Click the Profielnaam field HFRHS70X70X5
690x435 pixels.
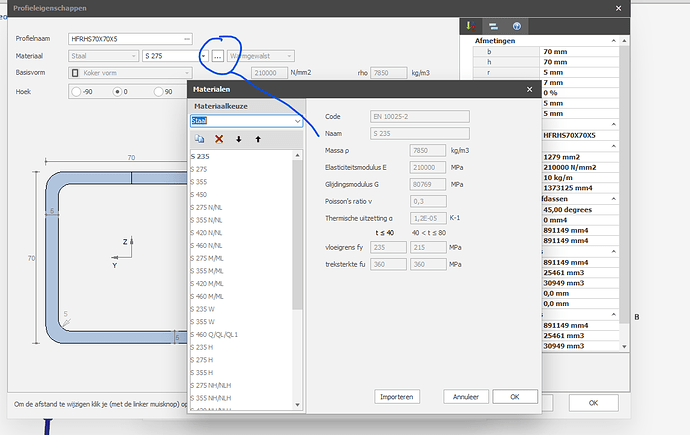(x=130, y=39)
